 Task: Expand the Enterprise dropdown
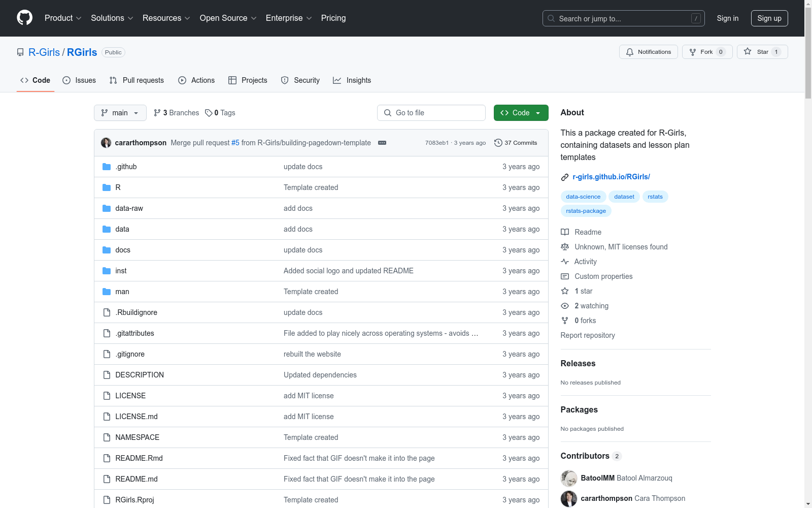[x=289, y=18]
